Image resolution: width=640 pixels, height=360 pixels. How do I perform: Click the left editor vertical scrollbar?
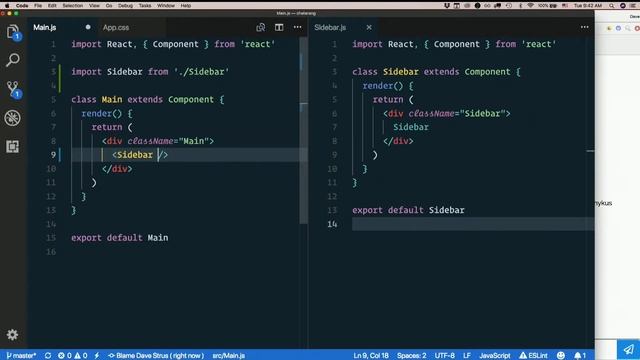pos(304,131)
